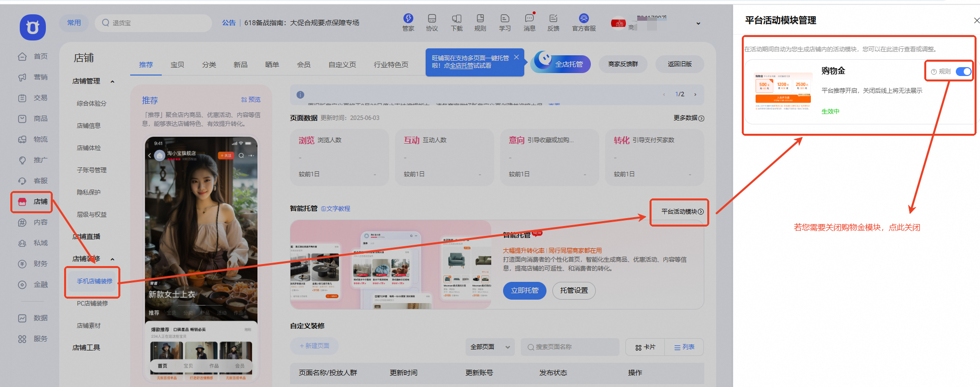Open 金融 in left sidebar
The image size is (980, 387).
pos(33,284)
